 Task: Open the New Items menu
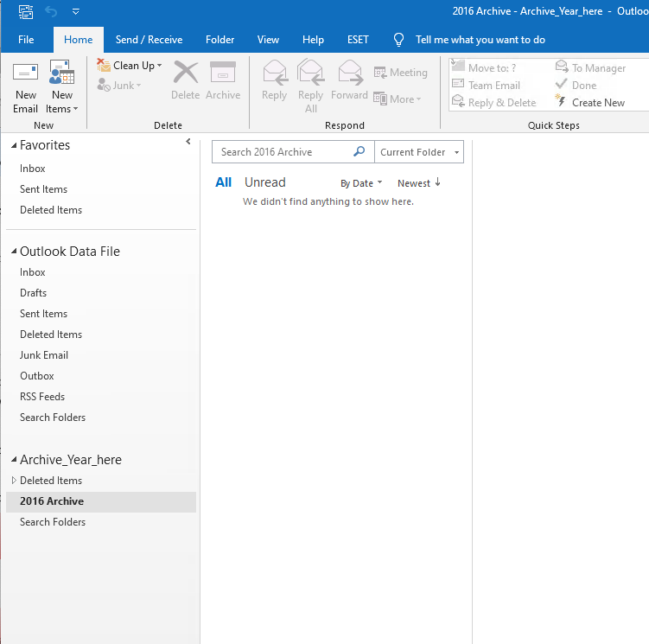(x=62, y=88)
